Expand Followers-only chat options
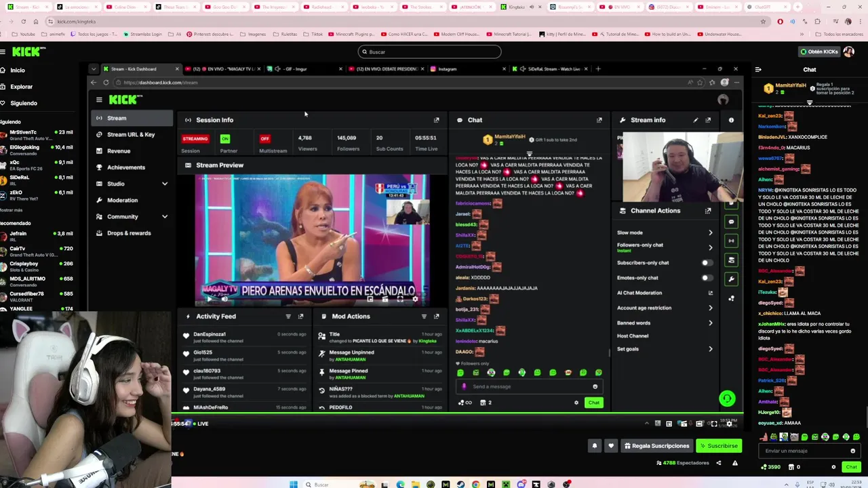The height and width of the screenshot is (488, 868). click(x=710, y=247)
